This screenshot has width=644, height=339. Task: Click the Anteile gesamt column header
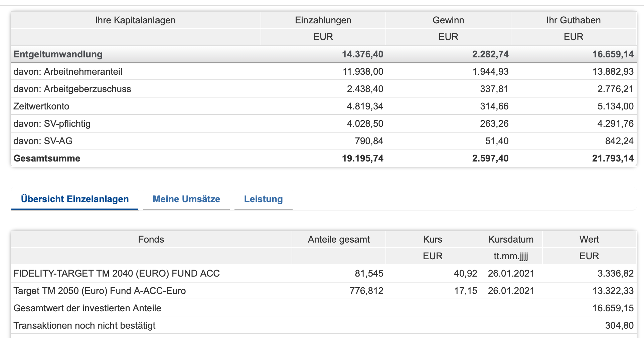339,240
